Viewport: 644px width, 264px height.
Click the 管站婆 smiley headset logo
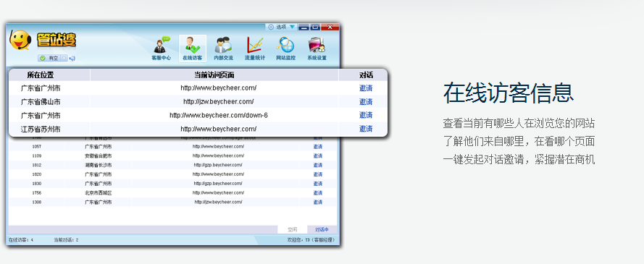[20, 41]
